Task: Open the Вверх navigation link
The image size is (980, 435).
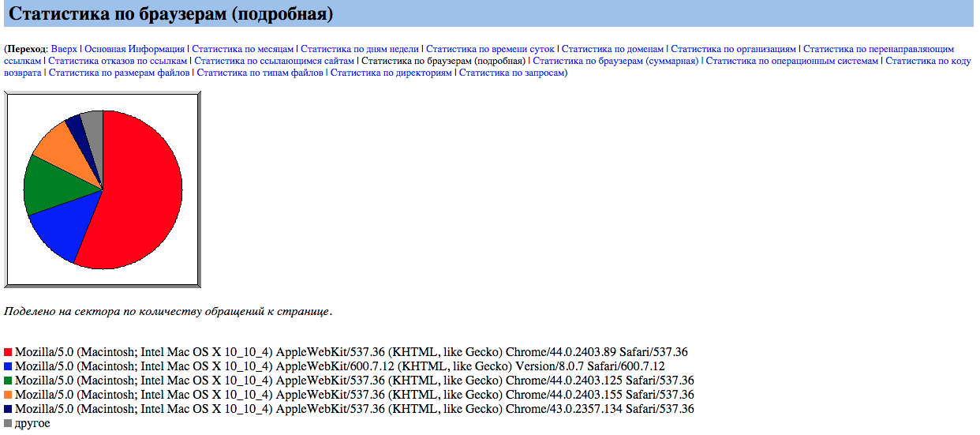Action: coord(64,49)
